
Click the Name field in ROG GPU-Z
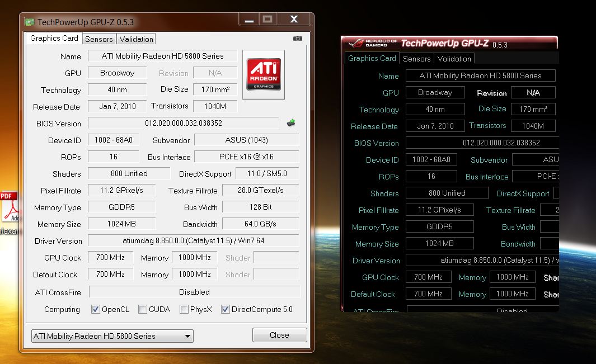(481, 75)
